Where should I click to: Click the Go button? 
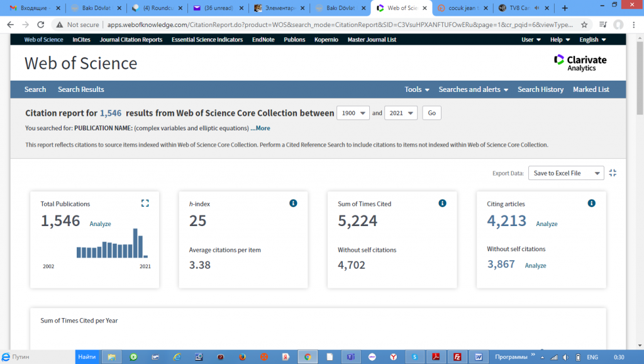tap(431, 113)
